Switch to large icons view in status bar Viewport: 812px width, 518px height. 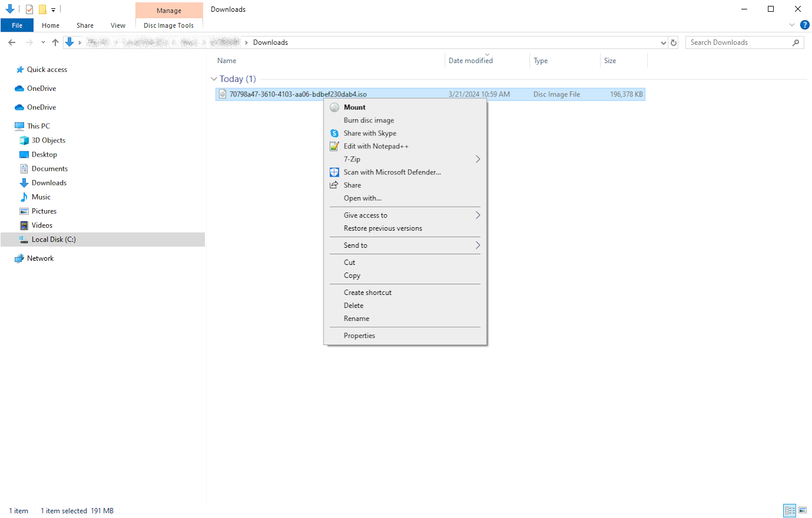pyautogui.click(x=803, y=510)
